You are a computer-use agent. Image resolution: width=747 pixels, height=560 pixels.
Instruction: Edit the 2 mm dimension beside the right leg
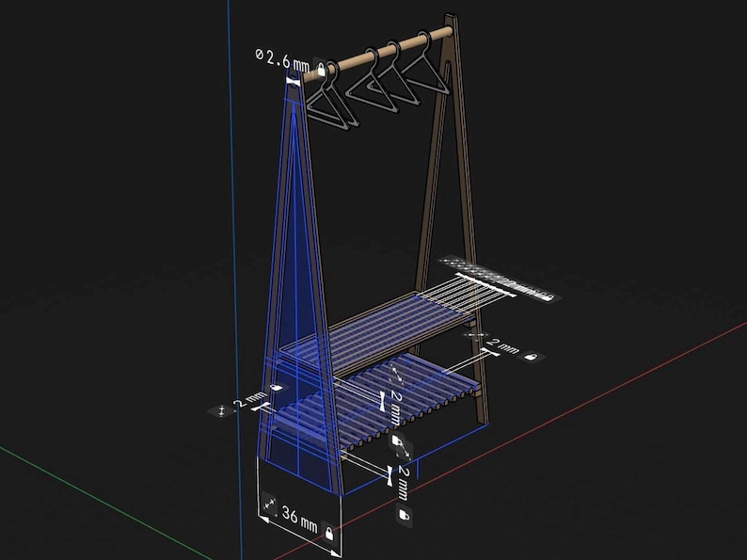[x=502, y=346]
